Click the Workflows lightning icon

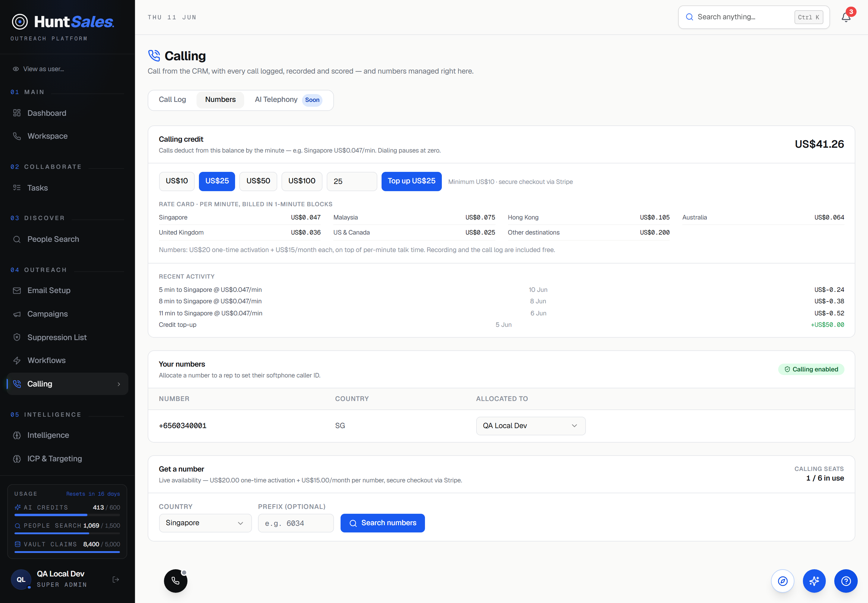[x=17, y=360]
